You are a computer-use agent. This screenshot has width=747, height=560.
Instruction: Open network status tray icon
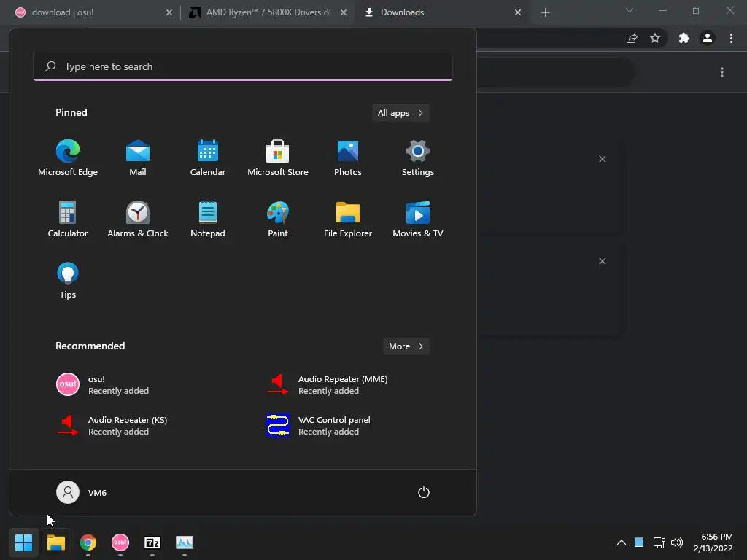pyautogui.click(x=659, y=542)
